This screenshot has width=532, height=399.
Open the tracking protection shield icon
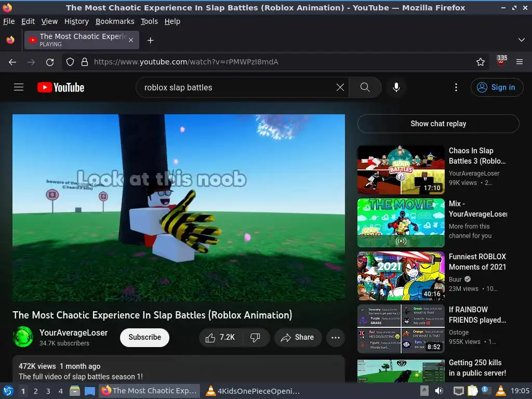[70, 62]
